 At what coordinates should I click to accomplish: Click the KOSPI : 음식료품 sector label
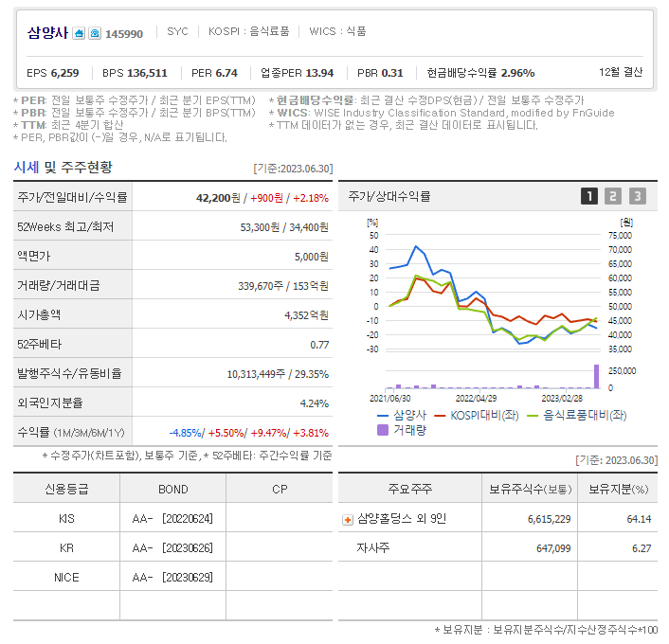point(248,31)
